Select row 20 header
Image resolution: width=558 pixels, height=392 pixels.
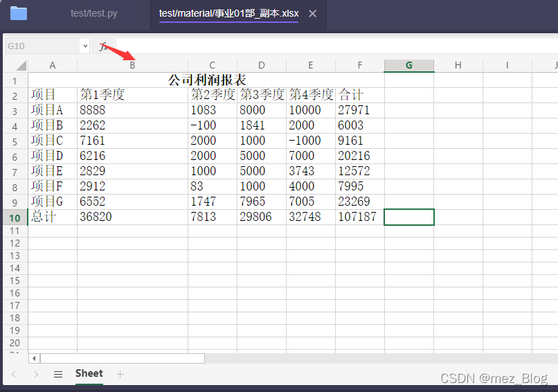pyautogui.click(x=15, y=343)
